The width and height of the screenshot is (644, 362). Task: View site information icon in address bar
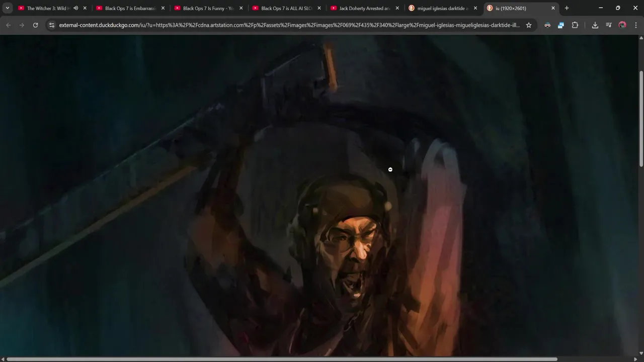coord(51,25)
